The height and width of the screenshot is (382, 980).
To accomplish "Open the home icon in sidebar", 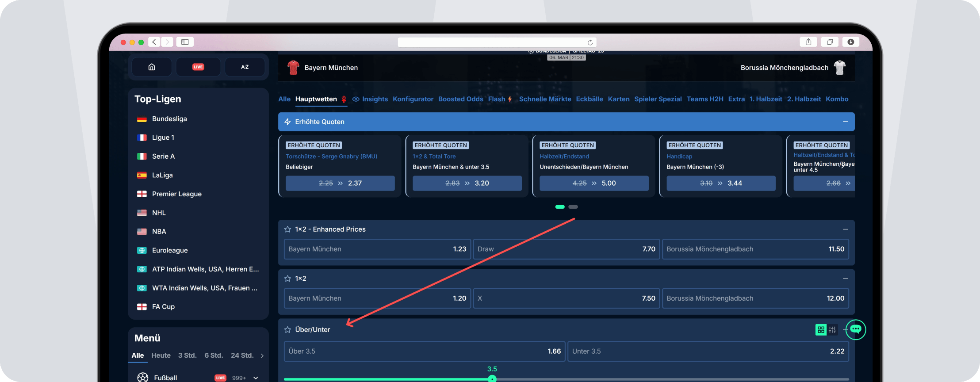I will click(152, 67).
